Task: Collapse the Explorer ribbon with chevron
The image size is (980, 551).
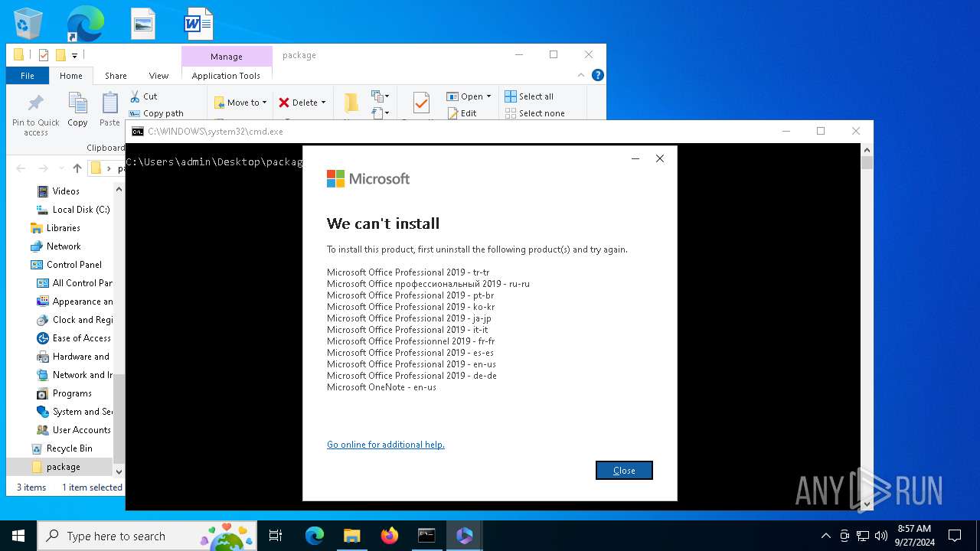Action: point(581,75)
